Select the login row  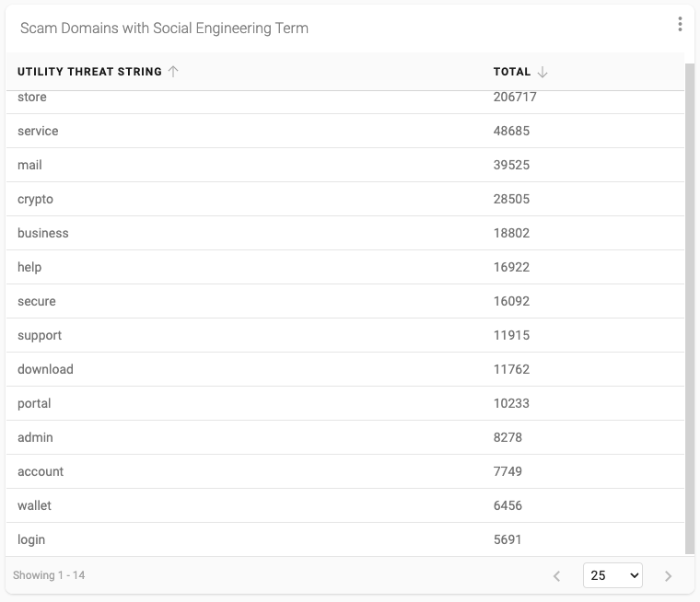[345, 539]
